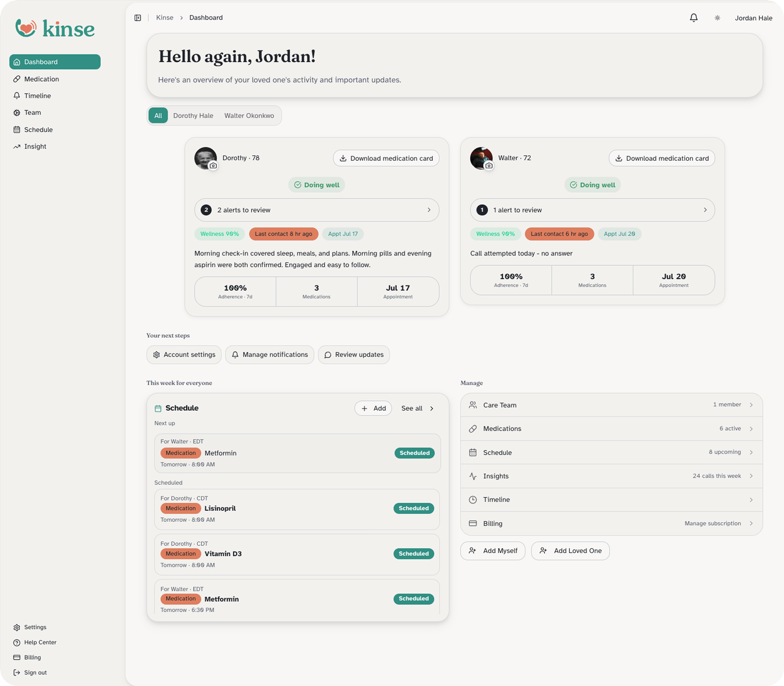Expand Insights manage row chevron
The image size is (784, 686).
[x=751, y=476]
